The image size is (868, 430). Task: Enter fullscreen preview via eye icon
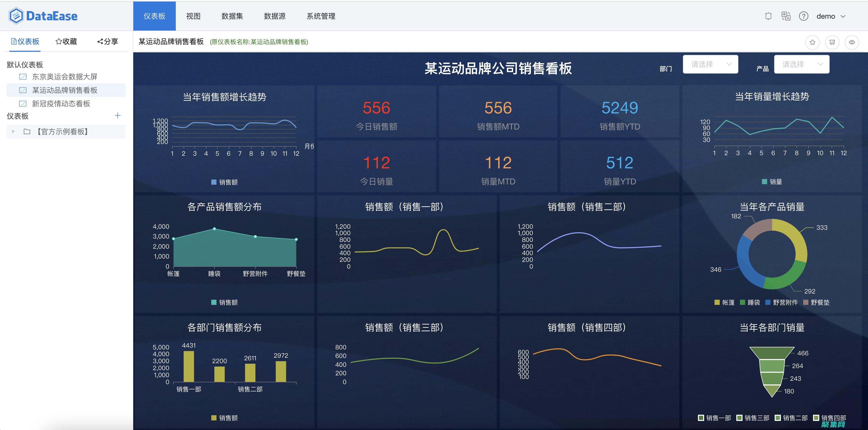pyautogui.click(x=852, y=42)
